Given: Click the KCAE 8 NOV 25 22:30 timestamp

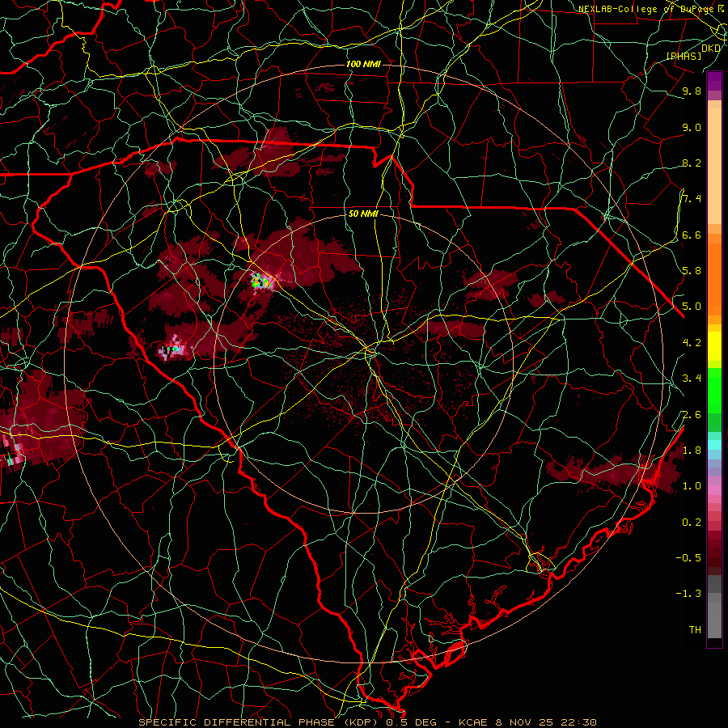Looking at the screenshot, I should (x=527, y=722).
